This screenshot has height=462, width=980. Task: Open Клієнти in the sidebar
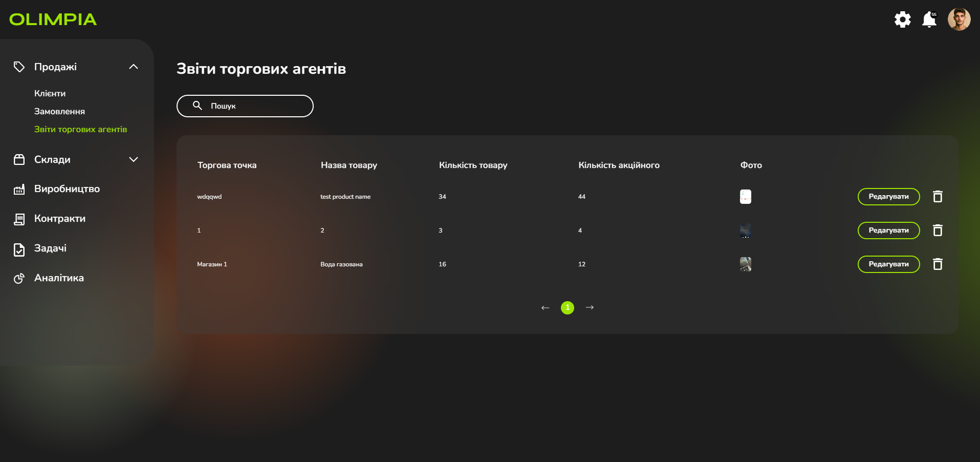point(50,93)
